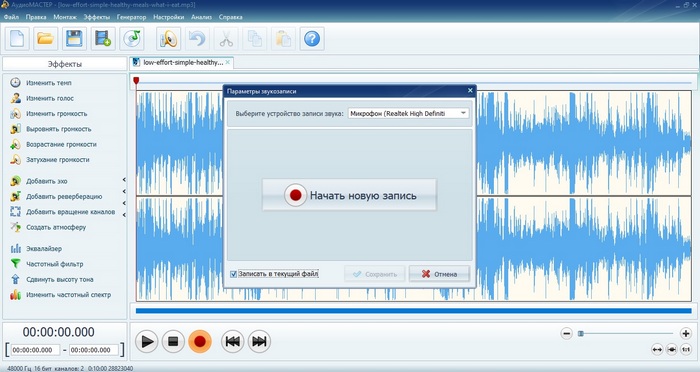Select the Изменить темп effect

41,83
